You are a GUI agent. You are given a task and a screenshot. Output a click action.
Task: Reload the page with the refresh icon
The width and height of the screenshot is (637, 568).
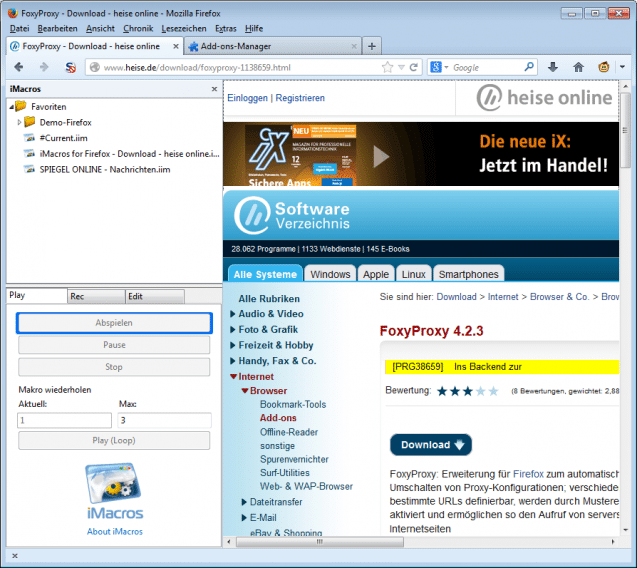coord(414,67)
